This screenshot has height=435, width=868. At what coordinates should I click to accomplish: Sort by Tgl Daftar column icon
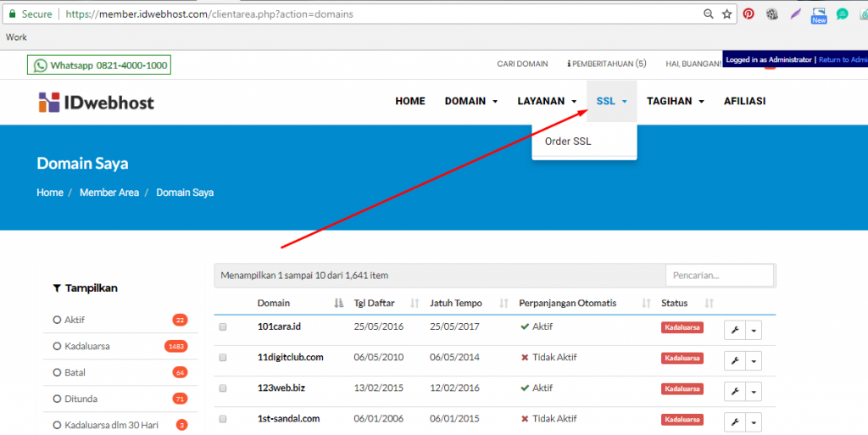415,304
